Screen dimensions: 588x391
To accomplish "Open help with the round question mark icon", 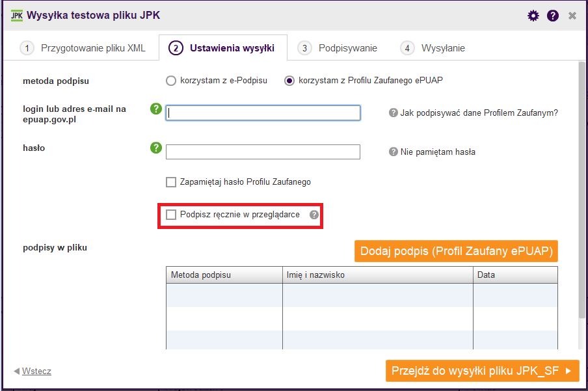I will pyautogui.click(x=553, y=16).
